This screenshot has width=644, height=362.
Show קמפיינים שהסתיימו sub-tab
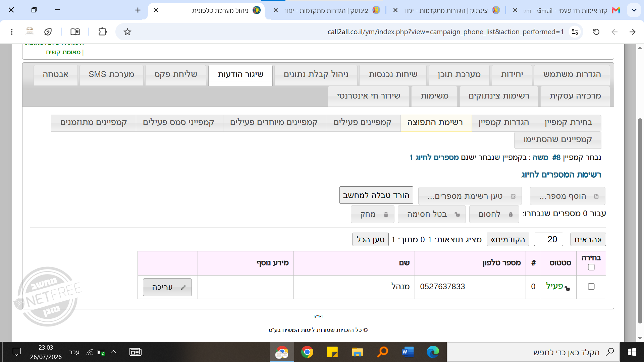coord(557,140)
